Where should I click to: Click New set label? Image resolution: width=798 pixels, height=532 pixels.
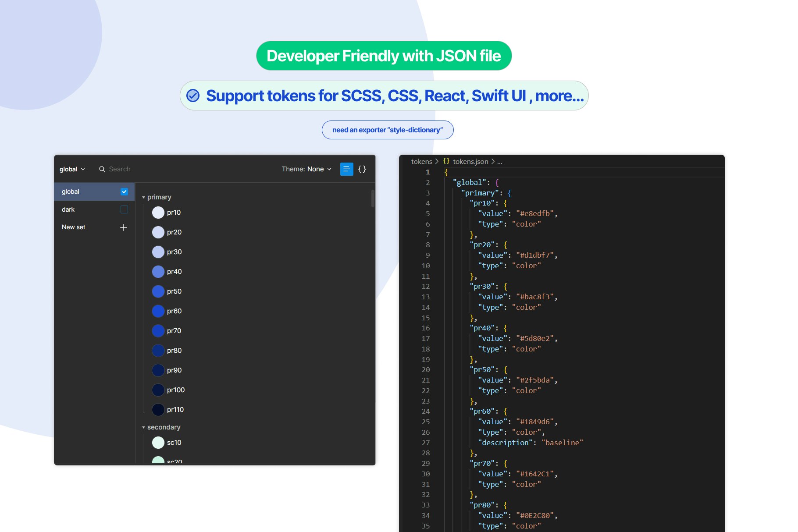(x=74, y=227)
